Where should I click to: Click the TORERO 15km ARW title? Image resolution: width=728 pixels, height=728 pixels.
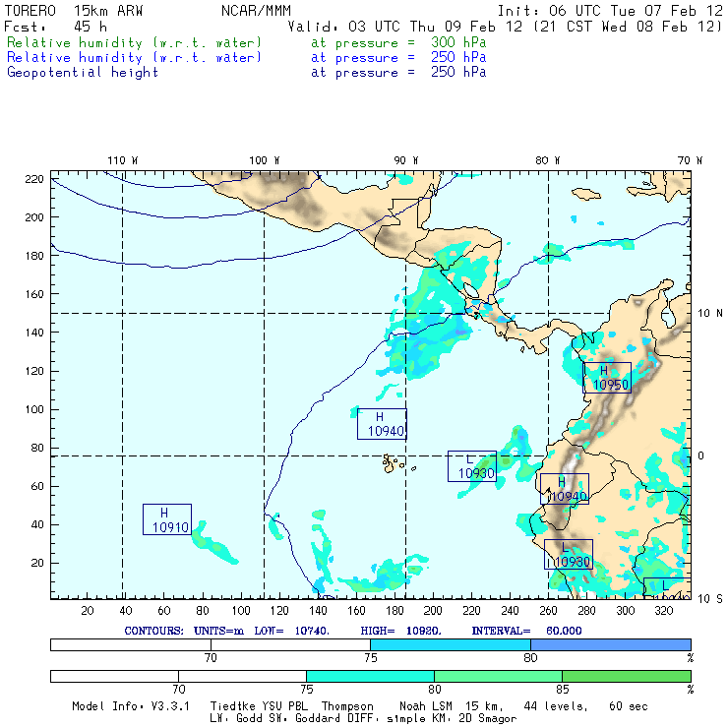coord(74,11)
